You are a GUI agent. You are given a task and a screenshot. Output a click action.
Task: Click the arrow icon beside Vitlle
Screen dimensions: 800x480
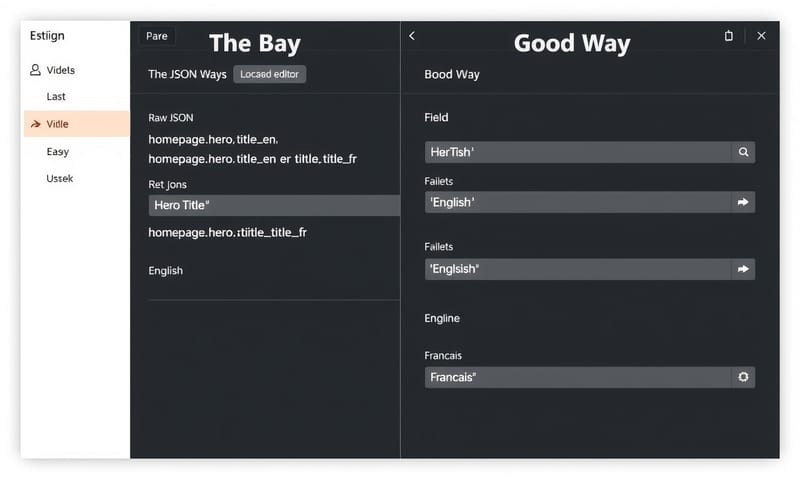(x=36, y=124)
